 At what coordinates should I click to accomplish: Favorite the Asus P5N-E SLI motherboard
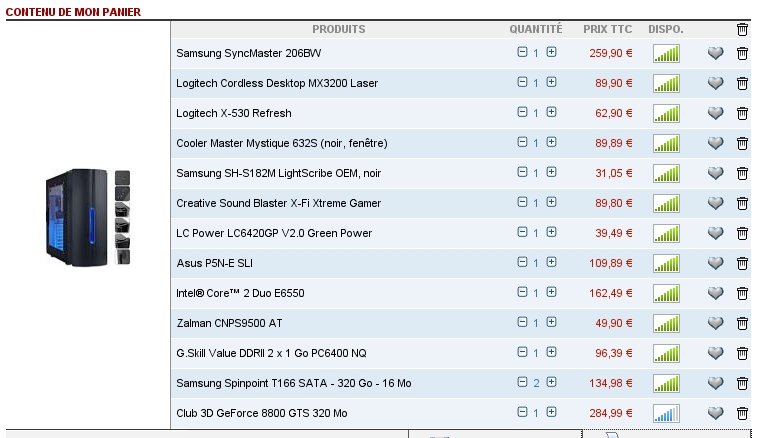tap(715, 263)
